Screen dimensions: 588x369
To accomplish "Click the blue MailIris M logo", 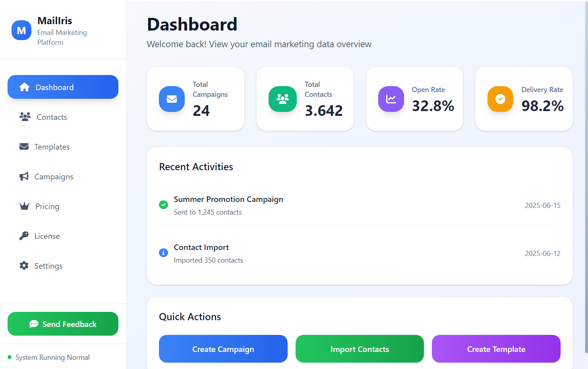I will point(21,30).
